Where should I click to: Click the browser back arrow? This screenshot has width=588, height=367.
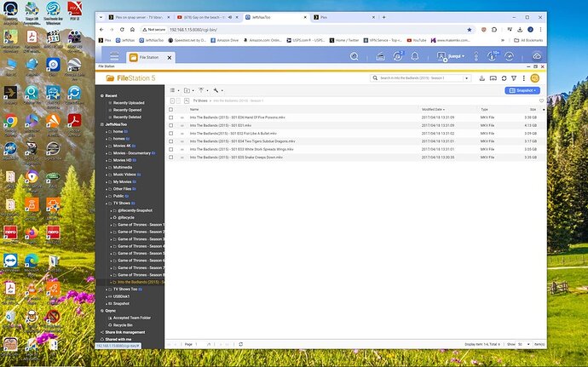(101, 29)
